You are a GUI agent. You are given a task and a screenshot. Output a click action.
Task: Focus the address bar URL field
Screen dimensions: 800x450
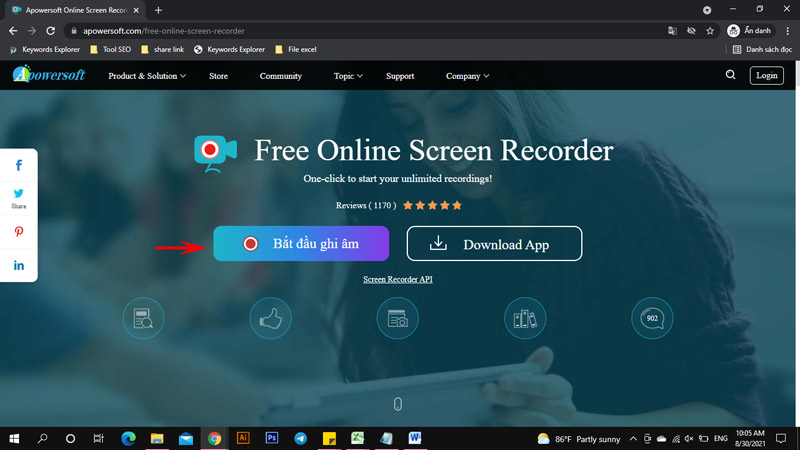coord(350,31)
